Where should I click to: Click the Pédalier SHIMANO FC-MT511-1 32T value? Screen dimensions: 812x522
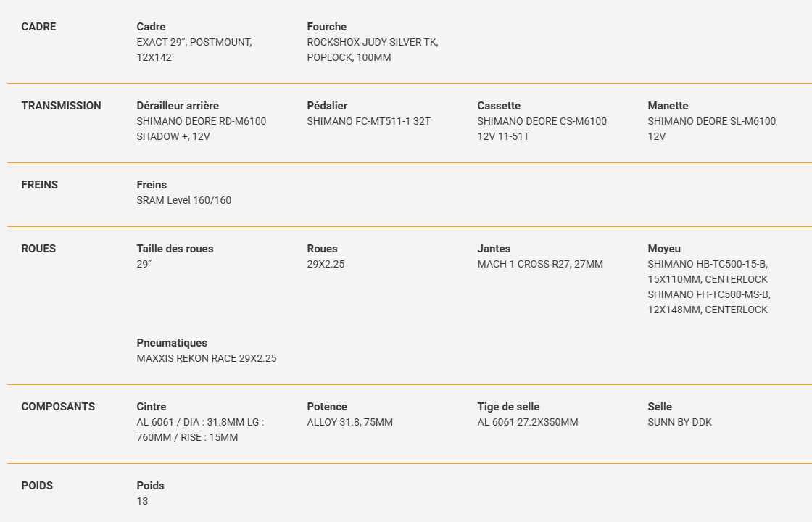point(368,121)
